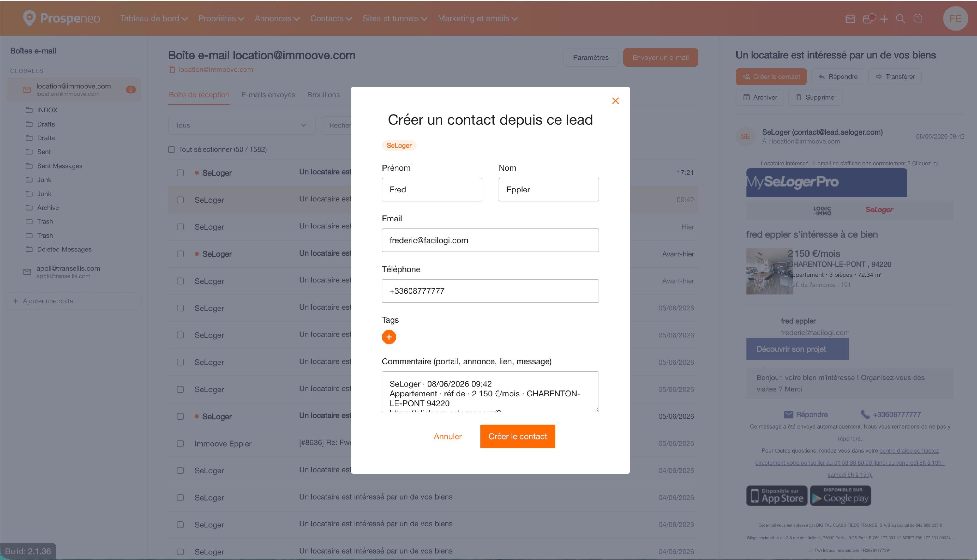The height and width of the screenshot is (560, 977).
Task: Open the help question mark icon
Action: (x=918, y=19)
